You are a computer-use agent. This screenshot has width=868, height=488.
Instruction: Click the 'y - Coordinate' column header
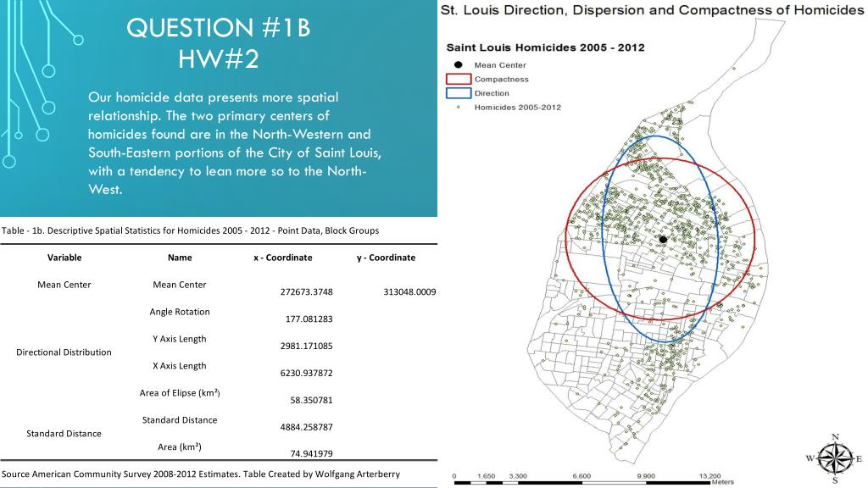(x=386, y=258)
